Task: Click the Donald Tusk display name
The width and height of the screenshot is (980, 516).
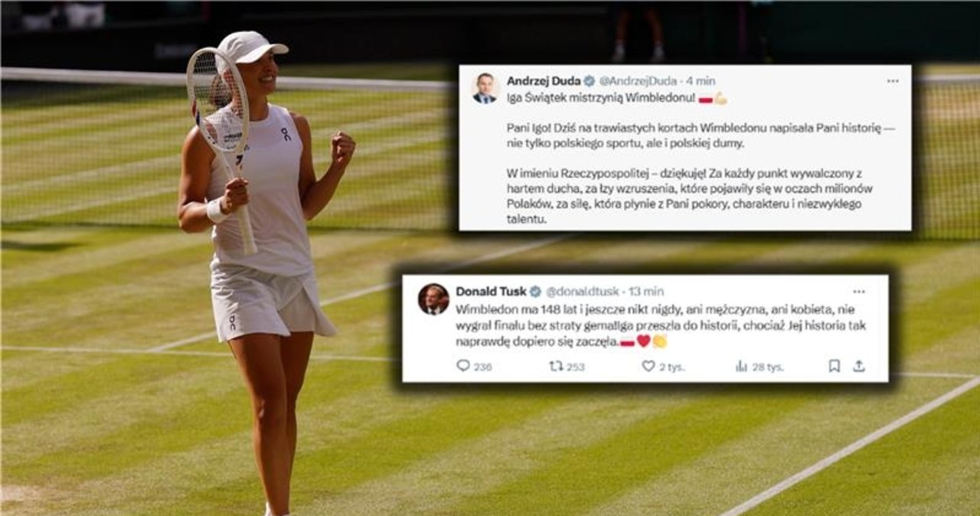Action: [x=491, y=291]
